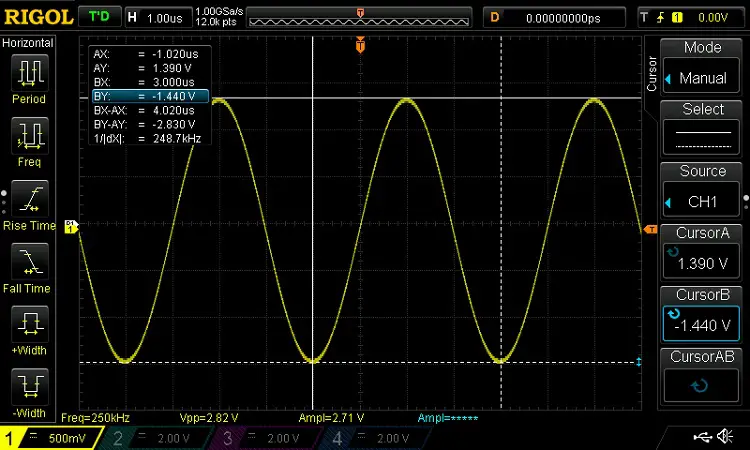The height and width of the screenshot is (450, 750).
Task: Click the waveform memory overview bar
Action: pyautogui.click(x=359, y=18)
